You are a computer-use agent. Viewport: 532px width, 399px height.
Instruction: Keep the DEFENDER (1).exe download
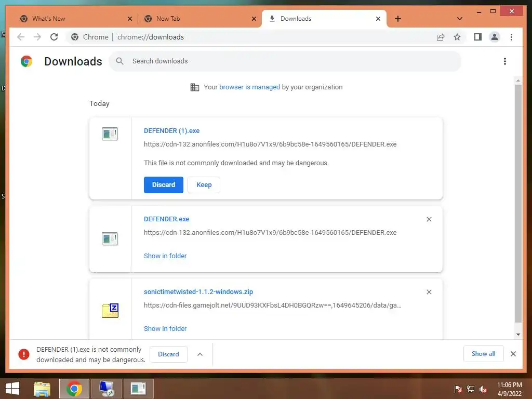(204, 185)
